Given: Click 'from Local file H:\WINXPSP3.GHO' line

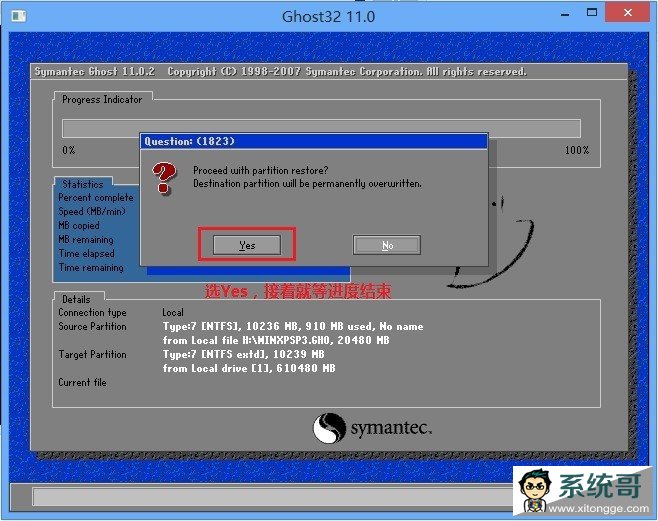Looking at the screenshot, I should 276,340.
